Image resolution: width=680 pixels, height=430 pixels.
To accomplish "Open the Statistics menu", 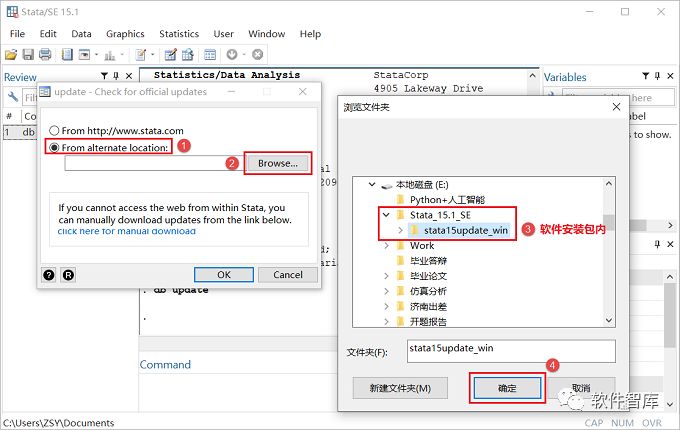I will [x=179, y=34].
